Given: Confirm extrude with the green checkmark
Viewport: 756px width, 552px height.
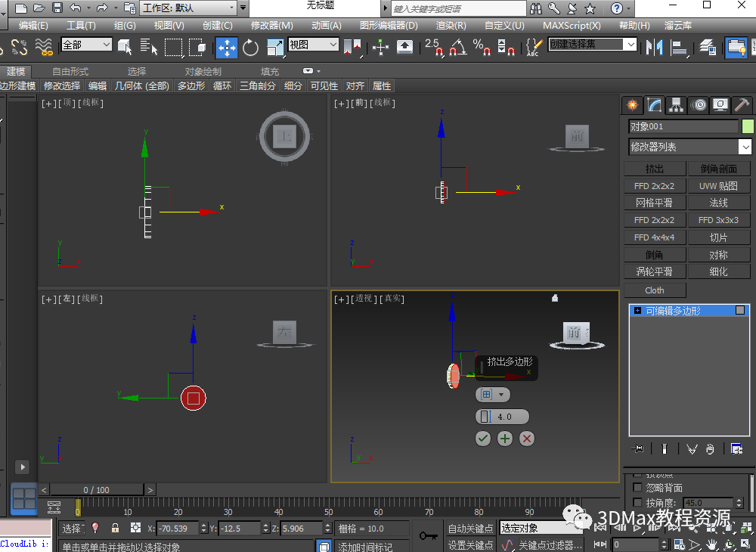Looking at the screenshot, I should click(483, 439).
